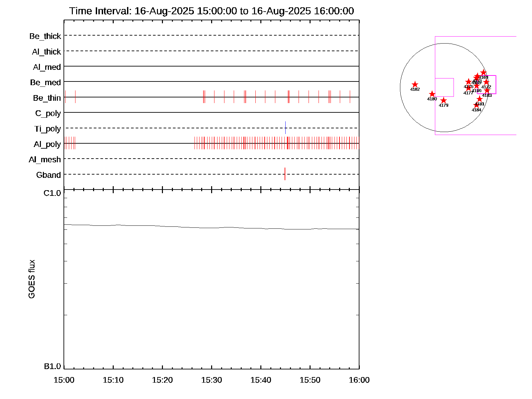Select the red star above label 4180
This screenshot has width=532, height=399.
(432, 94)
